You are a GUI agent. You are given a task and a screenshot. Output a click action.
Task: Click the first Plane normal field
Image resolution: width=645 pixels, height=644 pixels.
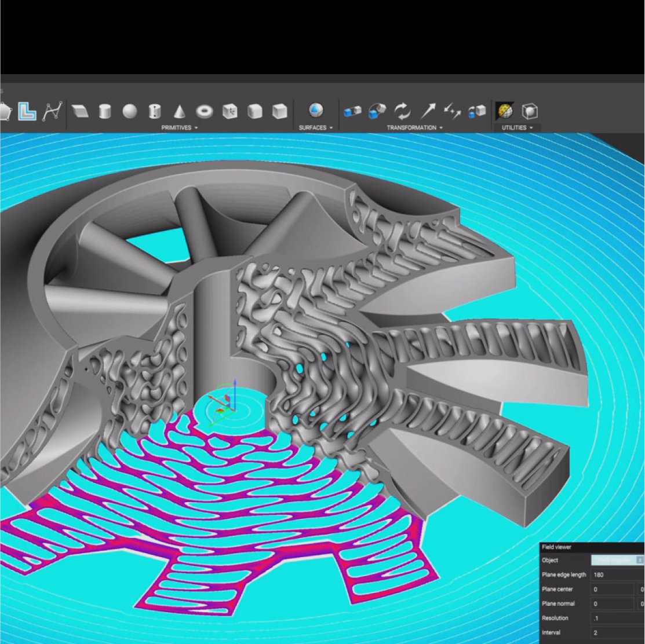coord(613,603)
